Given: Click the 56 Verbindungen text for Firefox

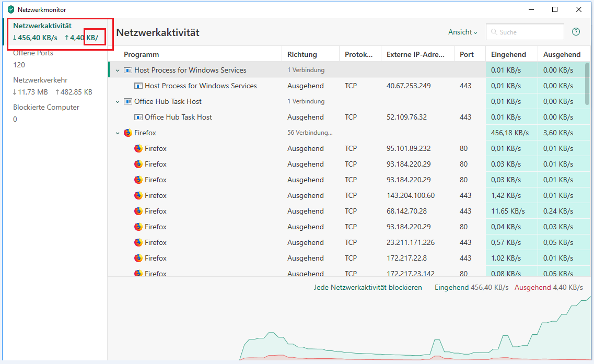Looking at the screenshot, I should (x=309, y=133).
